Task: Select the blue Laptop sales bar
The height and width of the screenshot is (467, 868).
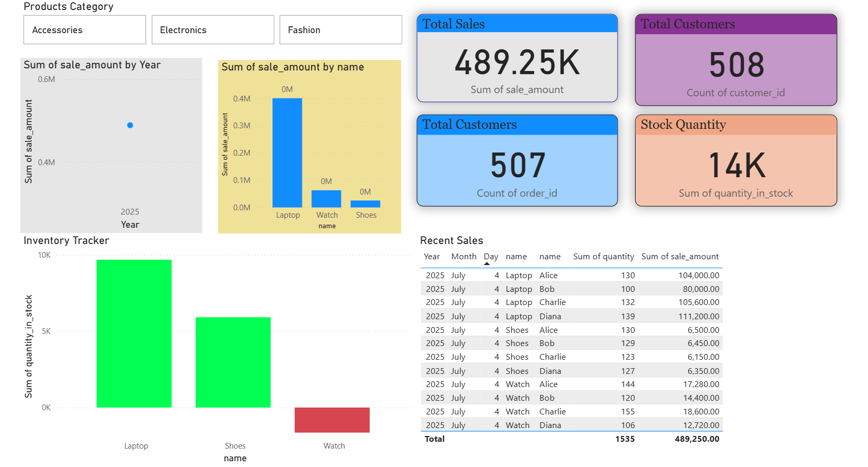Action: point(287,153)
